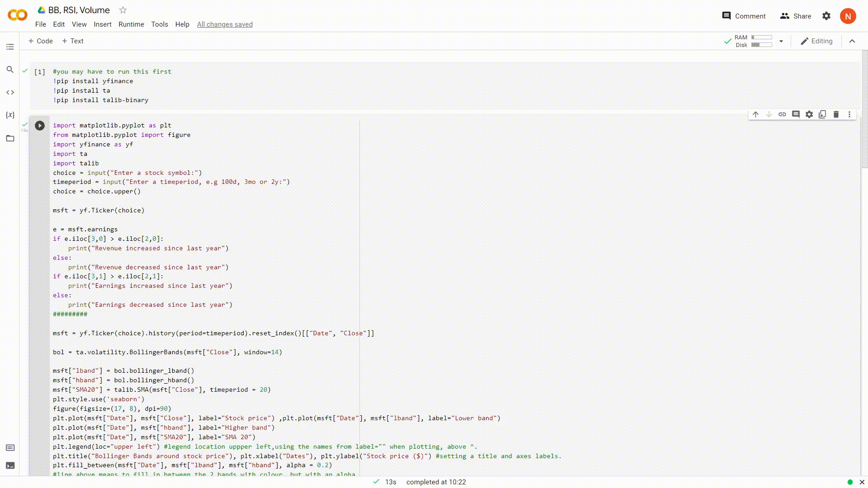Open the terminal panel icon

point(10,465)
